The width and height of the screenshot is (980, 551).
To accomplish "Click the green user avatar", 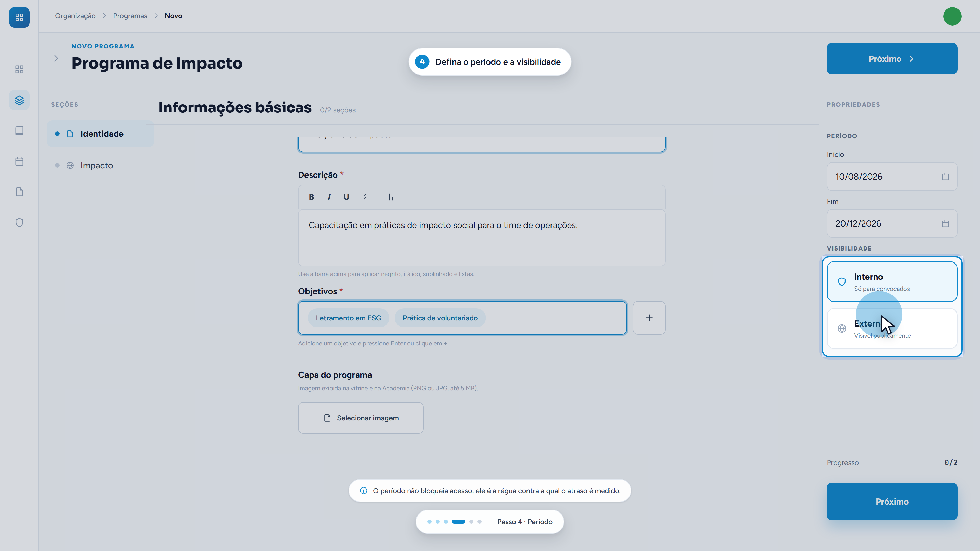I will click(x=952, y=16).
